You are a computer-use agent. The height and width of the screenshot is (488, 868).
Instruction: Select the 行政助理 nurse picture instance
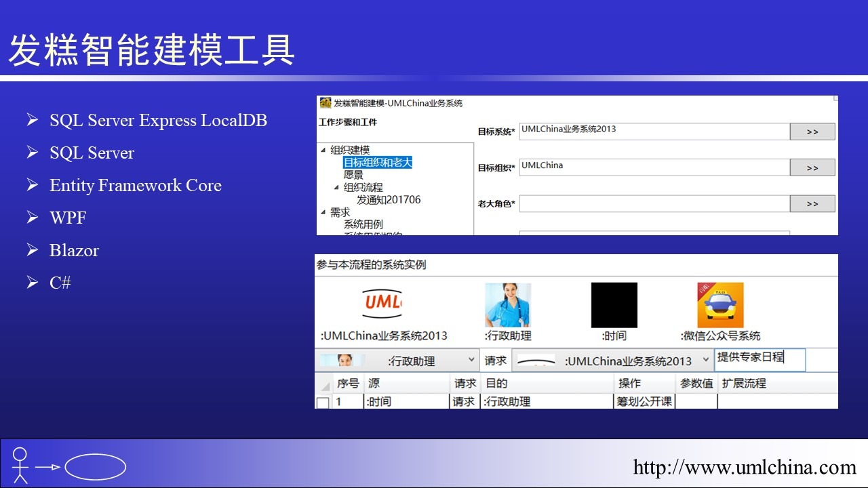tap(508, 305)
